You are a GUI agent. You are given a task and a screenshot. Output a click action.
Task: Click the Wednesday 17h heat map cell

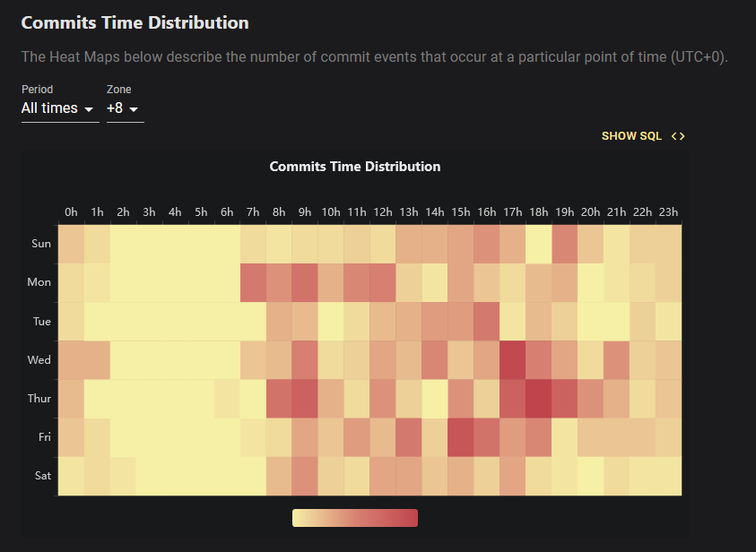(512, 360)
